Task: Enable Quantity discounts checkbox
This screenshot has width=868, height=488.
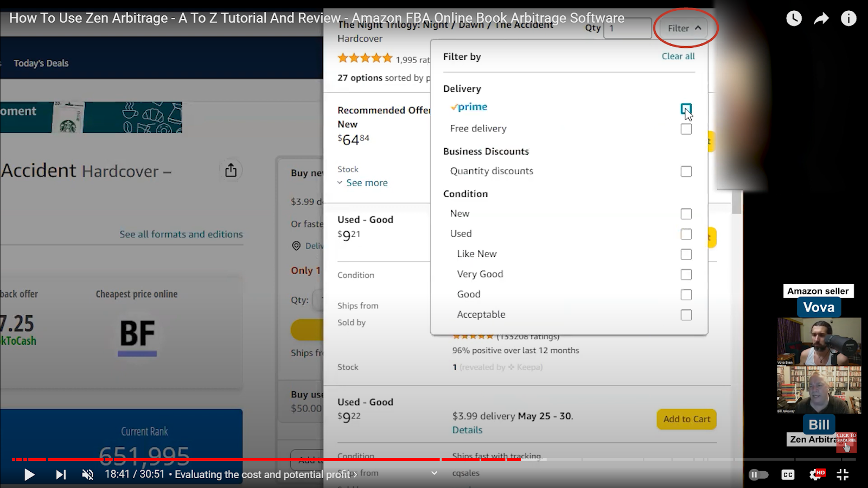Action: pyautogui.click(x=686, y=172)
